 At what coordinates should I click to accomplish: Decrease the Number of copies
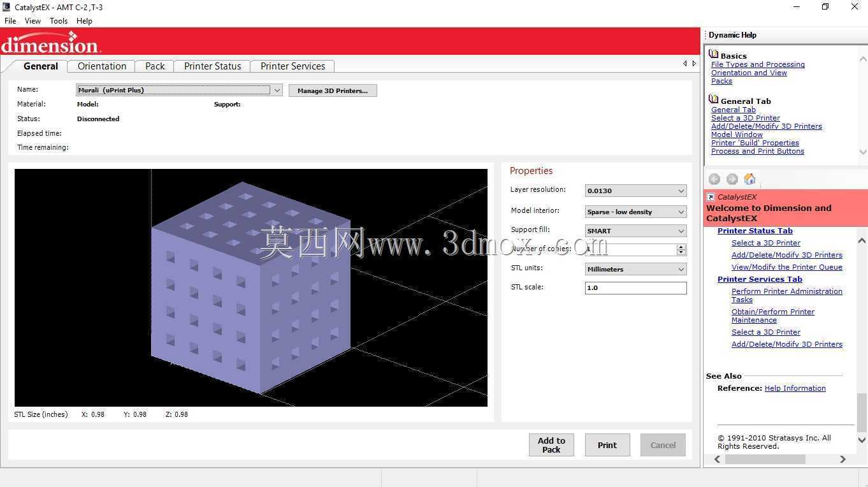pos(681,252)
